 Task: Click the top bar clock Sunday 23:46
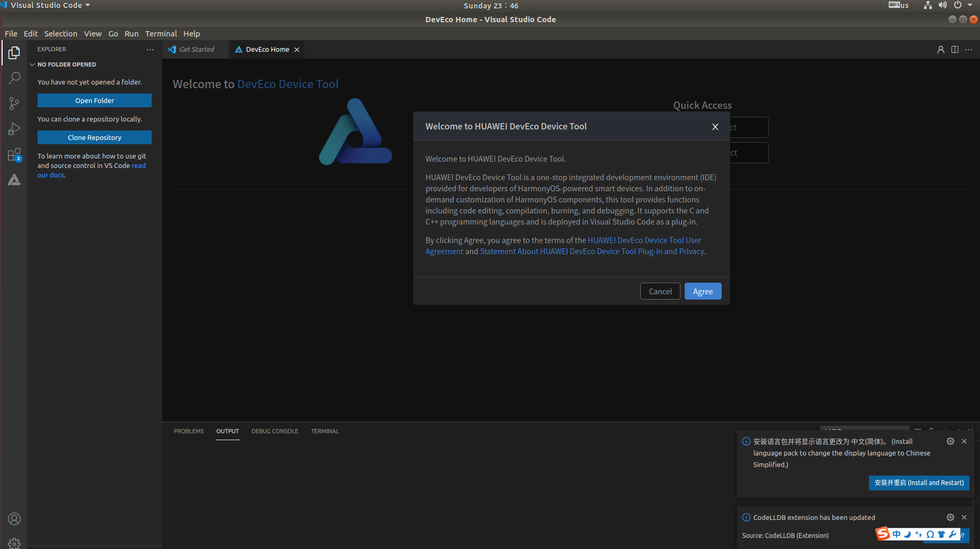491,6
